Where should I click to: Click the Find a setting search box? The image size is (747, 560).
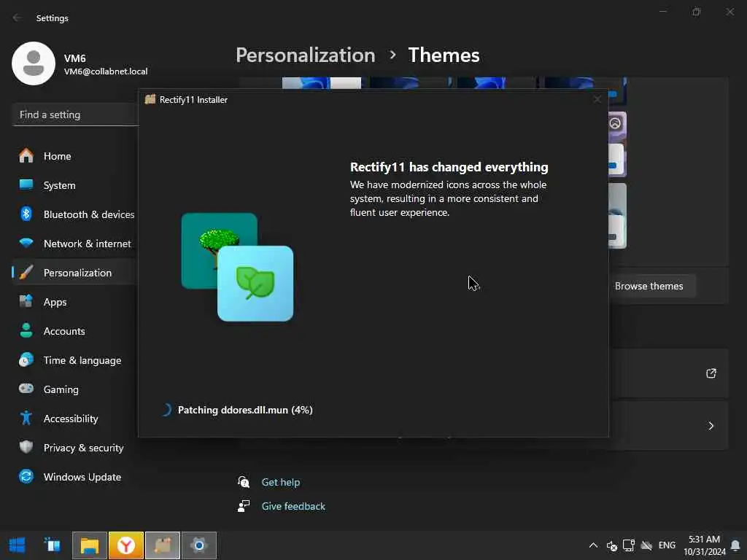(x=75, y=114)
